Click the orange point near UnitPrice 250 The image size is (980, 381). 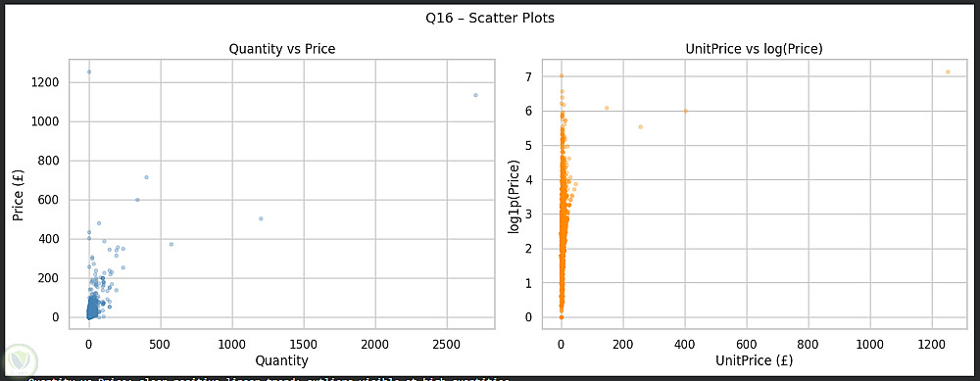tap(641, 126)
